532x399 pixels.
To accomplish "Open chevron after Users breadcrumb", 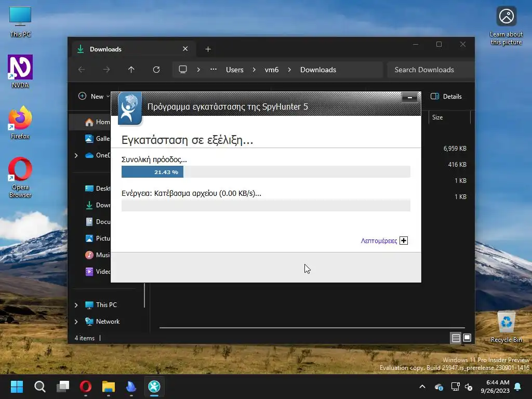I will click(x=254, y=70).
